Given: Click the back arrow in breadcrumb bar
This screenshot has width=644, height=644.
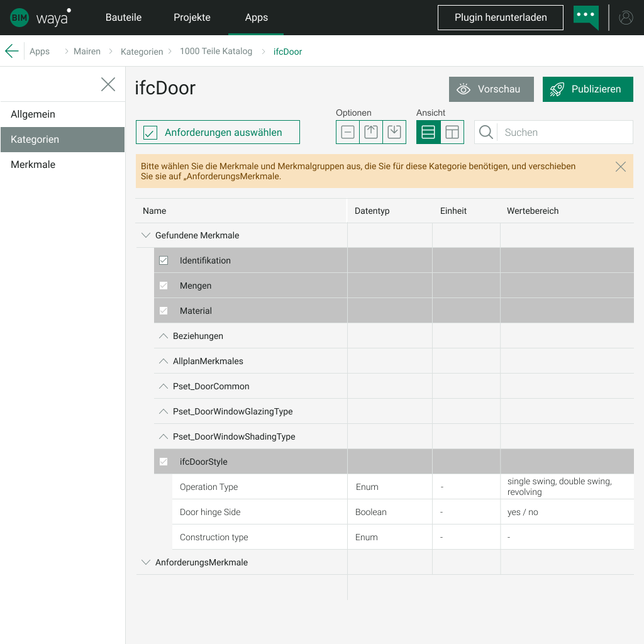Looking at the screenshot, I should click(x=11, y=51).
